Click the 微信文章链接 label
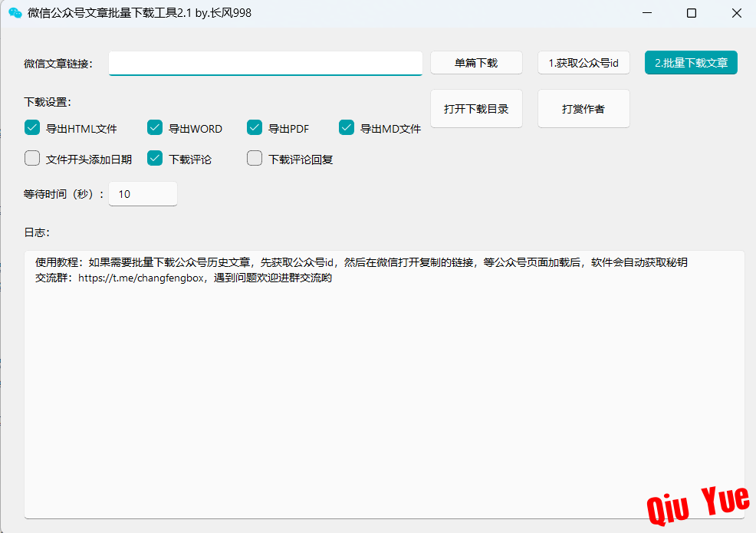Viewport: 756px width, 533px height. tap(58, 64)
